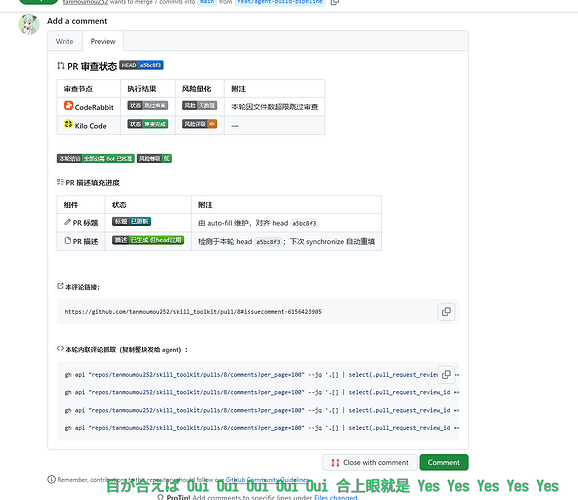This screenshot has width=578, height=500.
Task: Click the first gh api command line
Action: pos(251,375)
